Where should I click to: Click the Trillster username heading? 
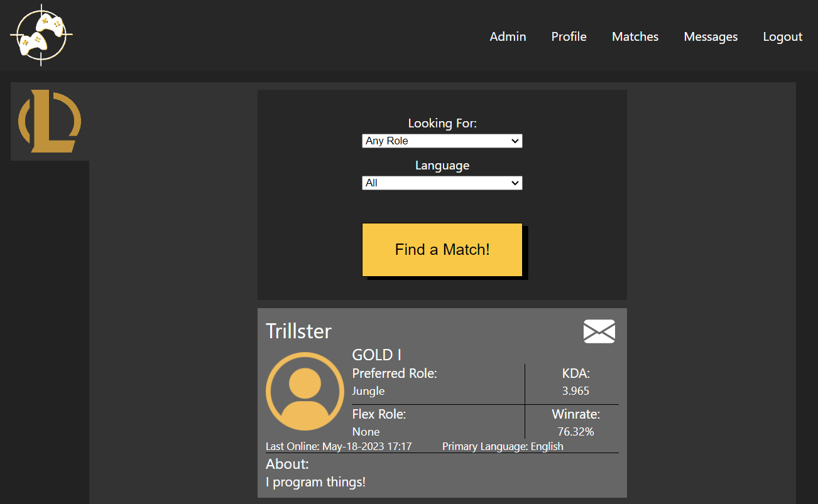coord(298,331)
